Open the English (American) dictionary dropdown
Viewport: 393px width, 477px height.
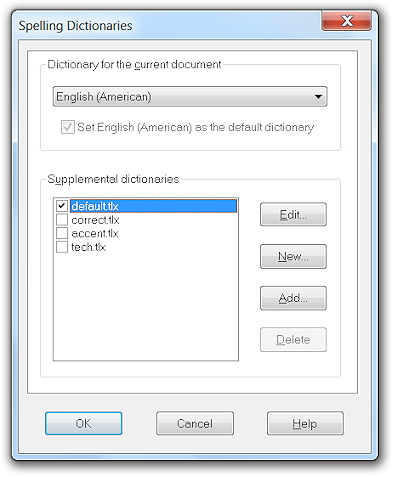point(190,97)
